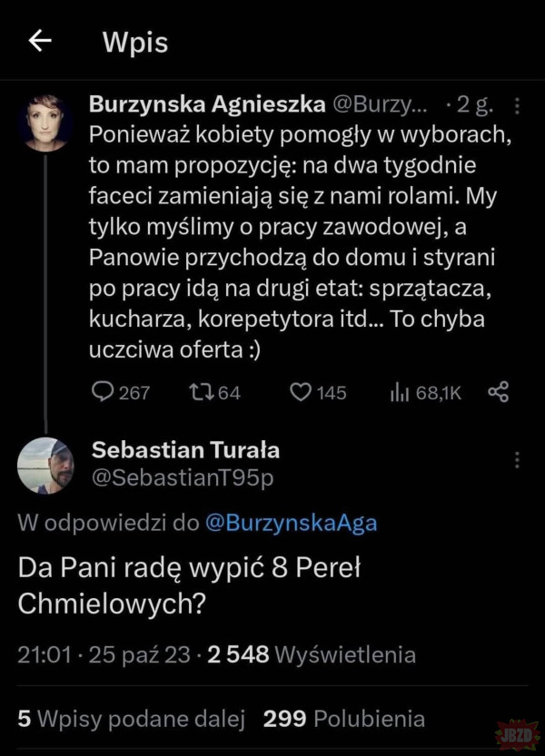545x756 pixels.
Task: Show the 299 Polubienia list
Action: [x=343, y=719]
